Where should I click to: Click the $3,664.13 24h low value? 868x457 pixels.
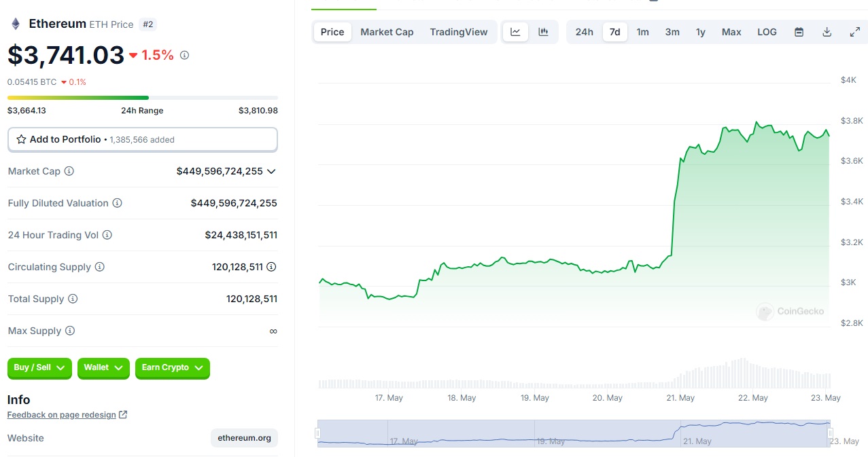(x=27, y=111)
